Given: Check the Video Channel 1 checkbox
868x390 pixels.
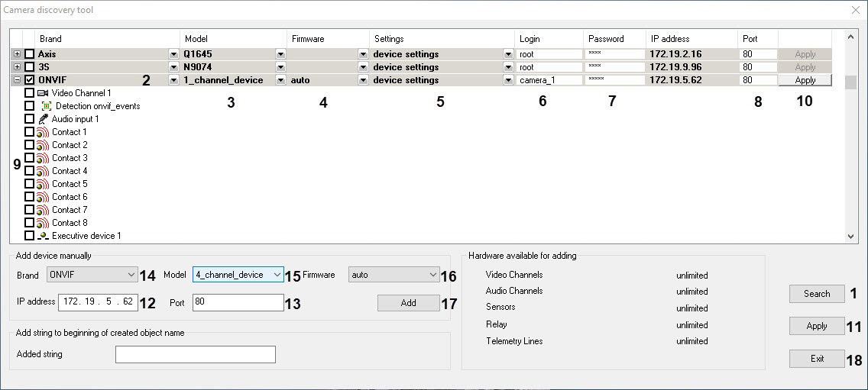Looking at the screenshot, I should click(29, 93).
